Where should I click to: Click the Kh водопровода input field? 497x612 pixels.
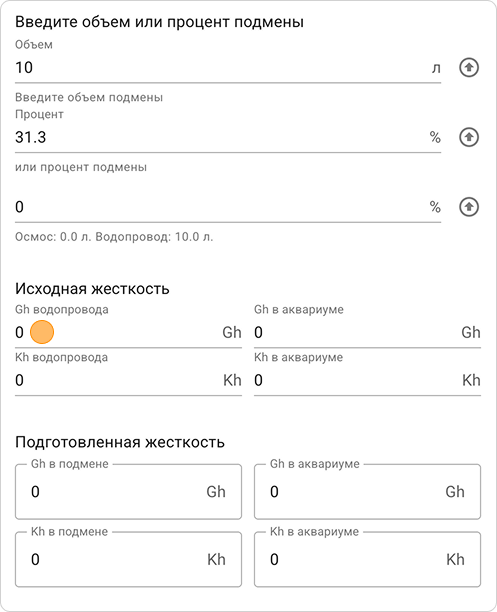[x=128, y=380]
